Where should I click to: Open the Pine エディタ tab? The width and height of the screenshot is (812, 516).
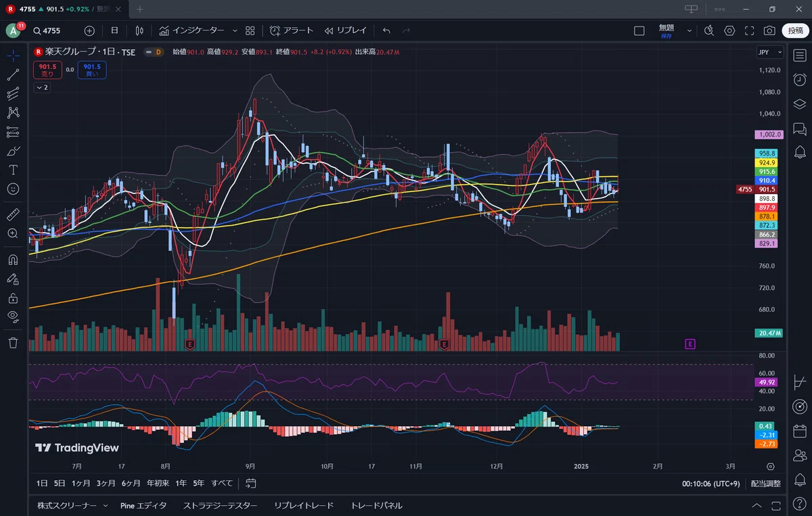click(143, 505)
